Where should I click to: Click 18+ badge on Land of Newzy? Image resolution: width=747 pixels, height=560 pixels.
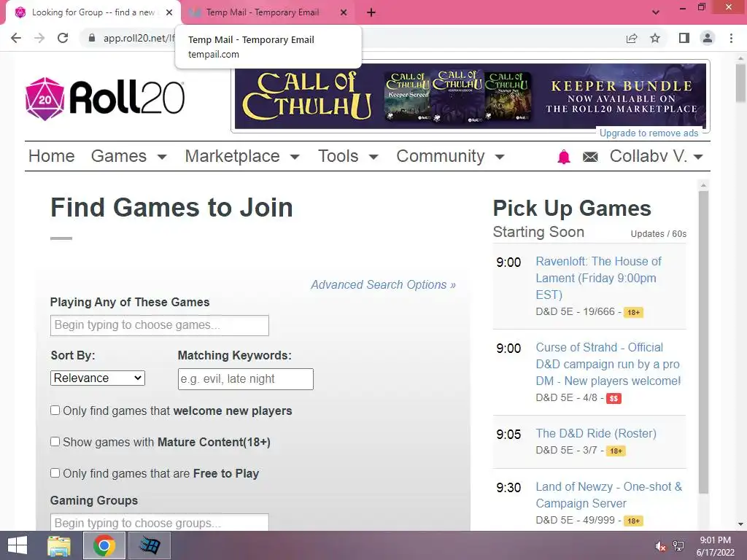coord(633,521)
